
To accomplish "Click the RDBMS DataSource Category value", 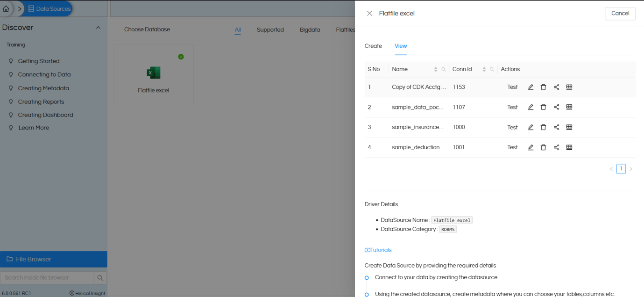I will click(448, 230).
